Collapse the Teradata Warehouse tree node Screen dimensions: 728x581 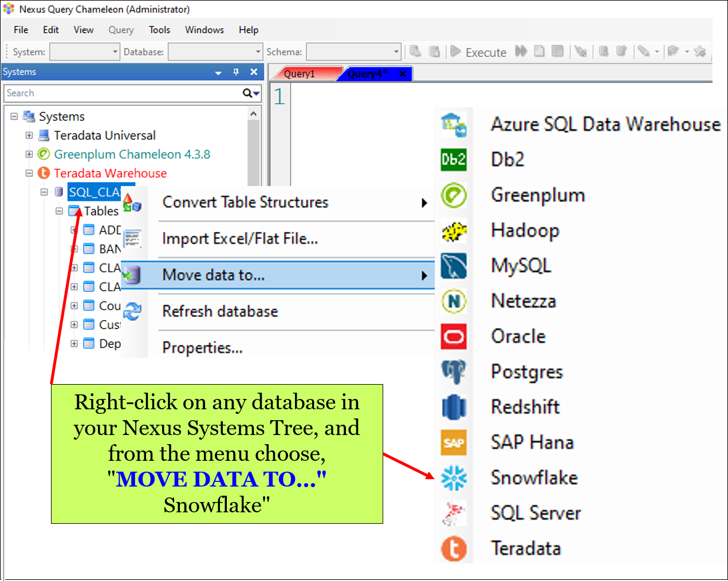(x=29, y=173)
